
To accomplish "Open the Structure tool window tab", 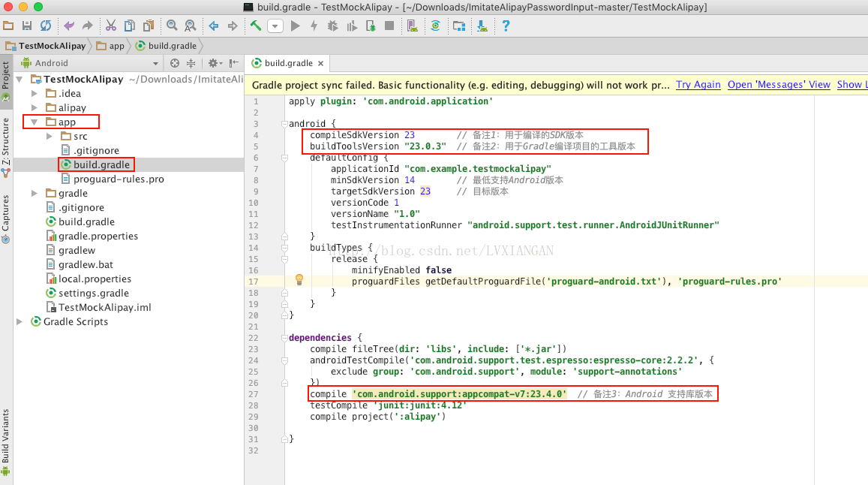I will [x=5, y=147].
